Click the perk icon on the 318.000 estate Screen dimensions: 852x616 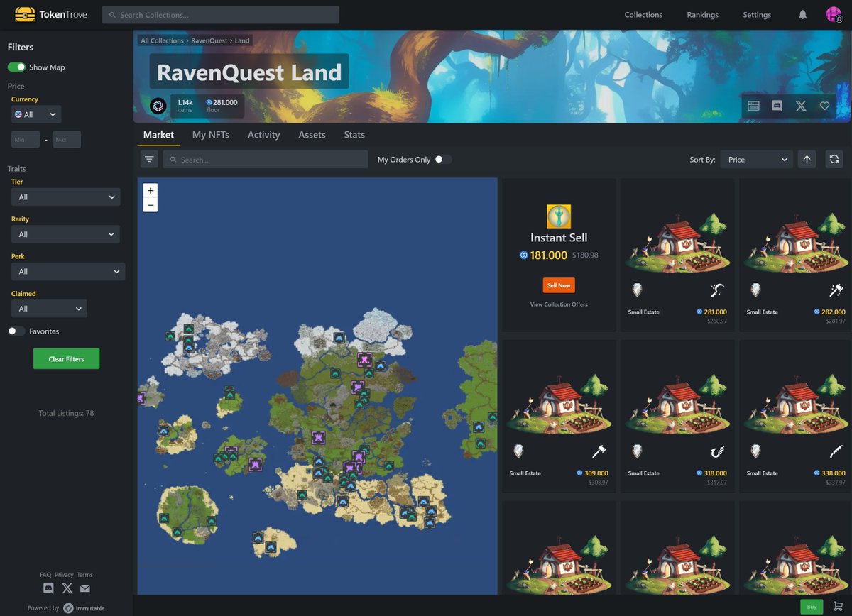716,451
